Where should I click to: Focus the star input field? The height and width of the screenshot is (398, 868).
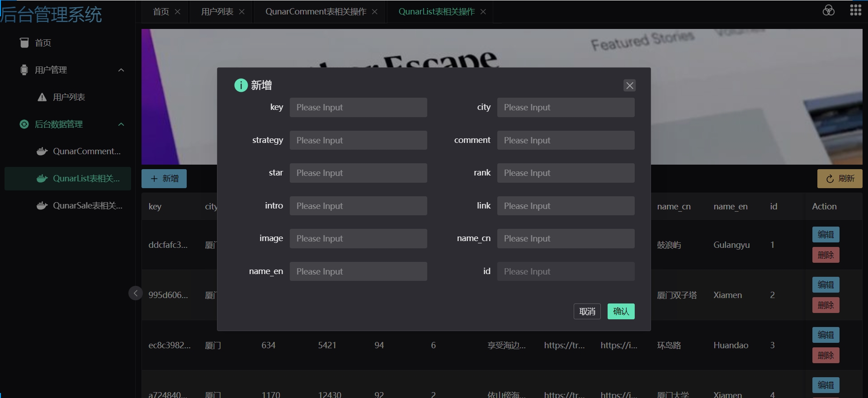[359, 173]
